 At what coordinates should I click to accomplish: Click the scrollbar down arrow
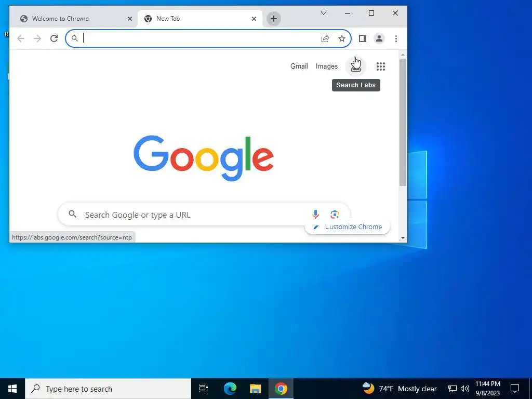coord(403,238)
